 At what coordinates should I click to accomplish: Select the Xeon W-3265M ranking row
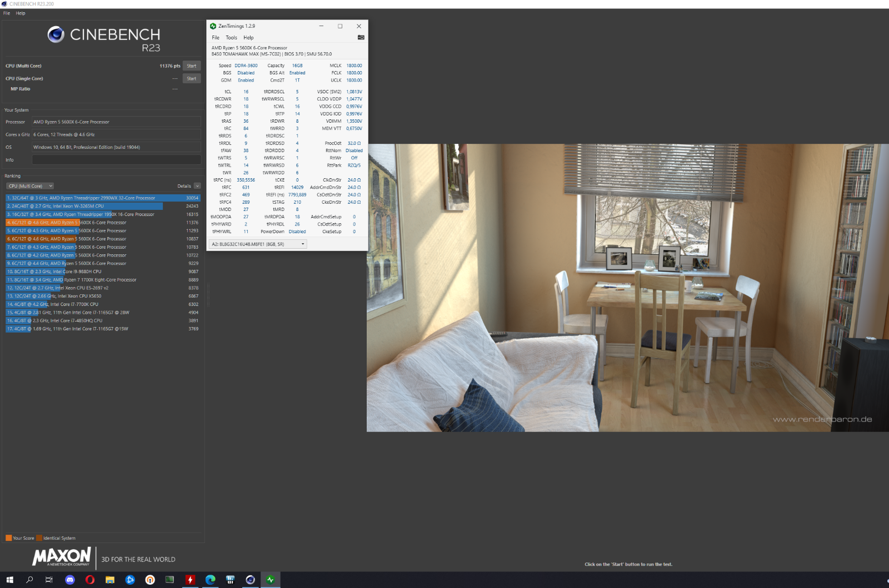103,206
